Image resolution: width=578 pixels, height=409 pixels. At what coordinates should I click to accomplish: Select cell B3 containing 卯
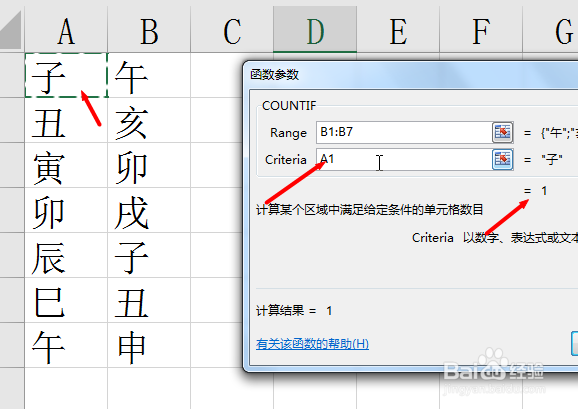point(149,165)
